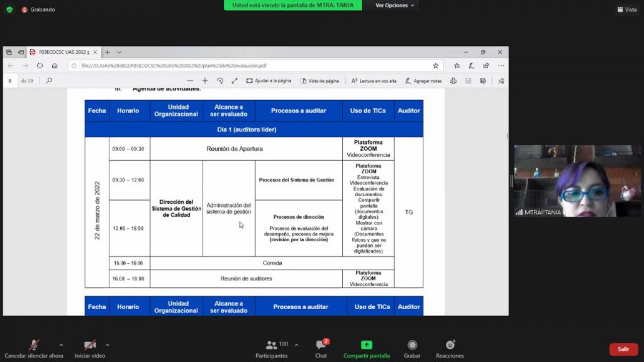Open the tab actions menu icon
Image resolution: width=644 pixels, height=362 pixels.
[9, 52]
